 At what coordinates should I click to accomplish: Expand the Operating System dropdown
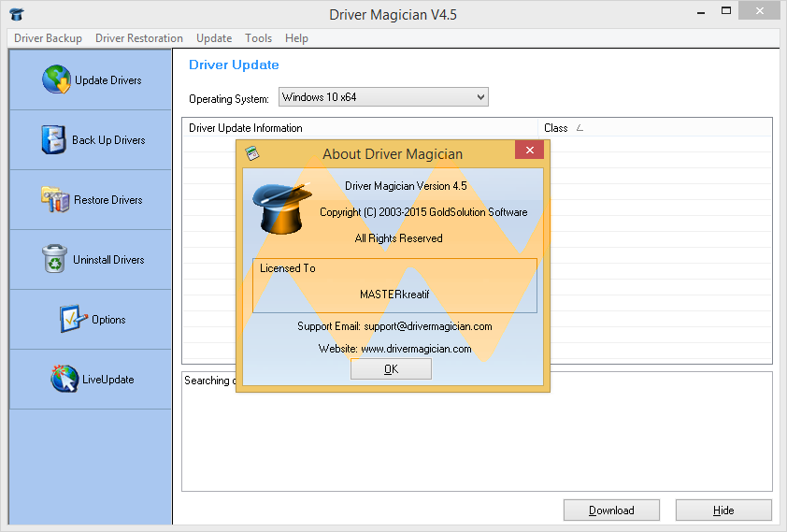pyautogui.click(x=480, y=97)
